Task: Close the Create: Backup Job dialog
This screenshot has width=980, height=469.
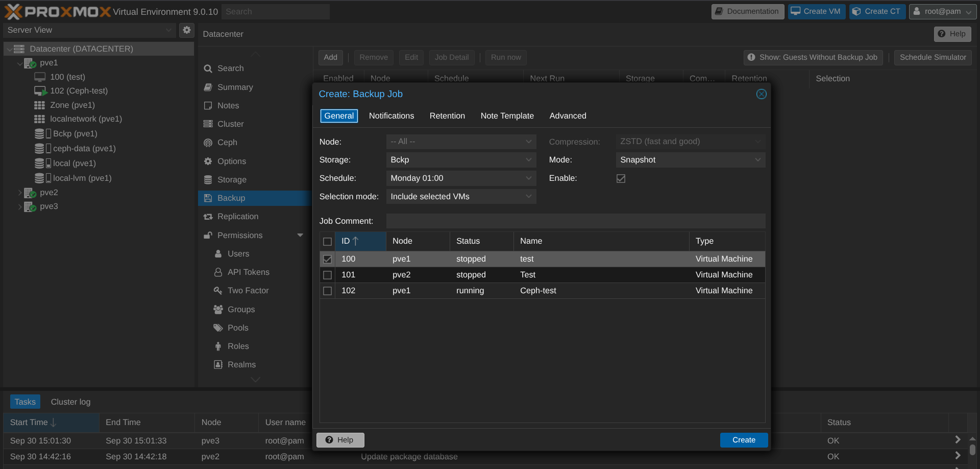Action: [761, 94]
